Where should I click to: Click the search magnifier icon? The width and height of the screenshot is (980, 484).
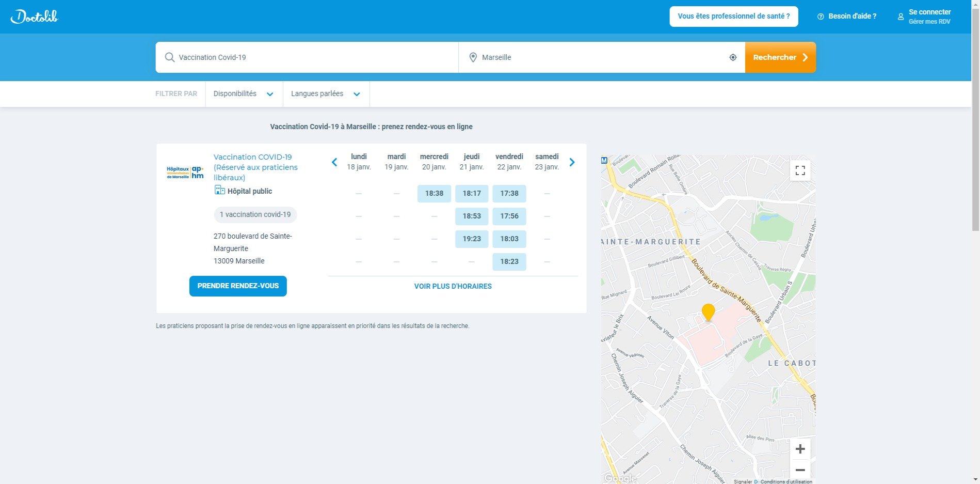click(x=169, y=57)
